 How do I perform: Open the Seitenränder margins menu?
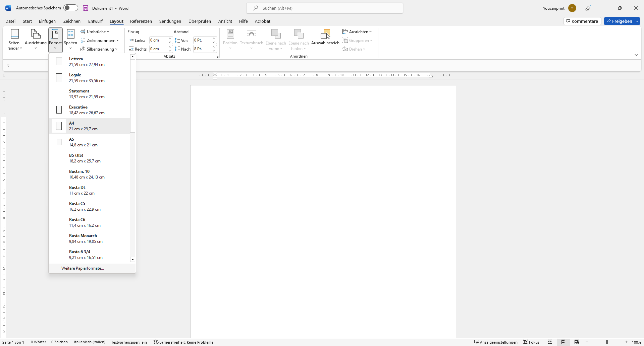pyautogui.click(x=15, y=40)
